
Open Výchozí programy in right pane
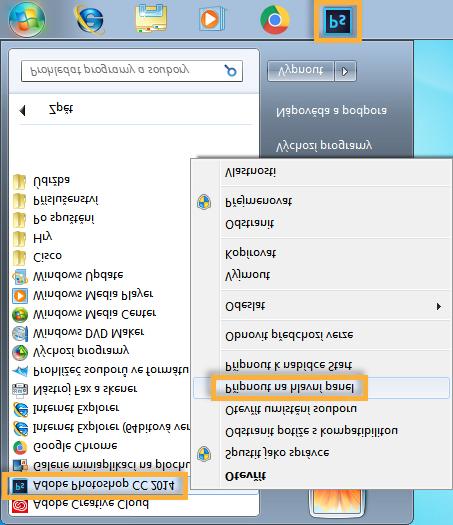pos(323,146)
